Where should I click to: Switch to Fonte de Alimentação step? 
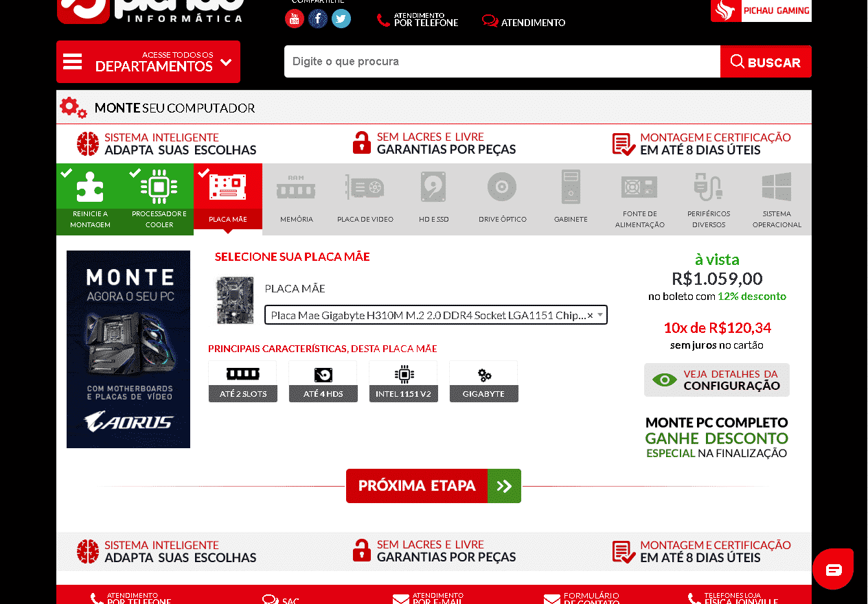(x=640, y=199)
